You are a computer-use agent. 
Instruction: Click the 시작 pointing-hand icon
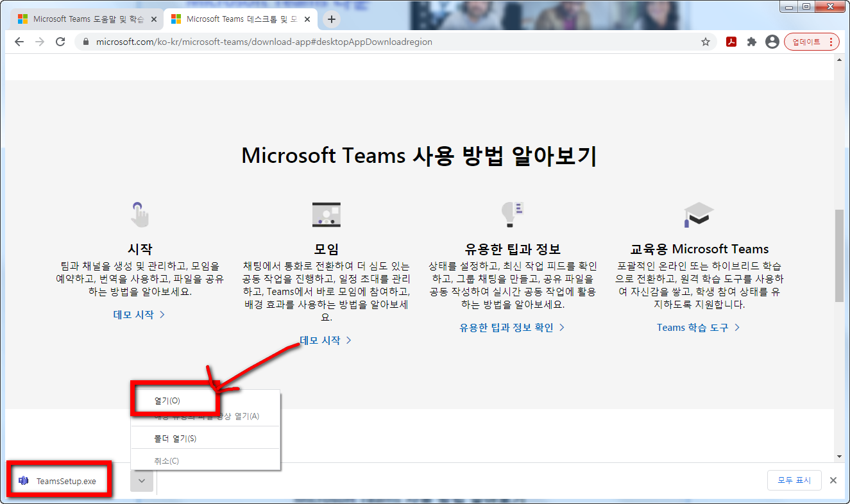(140, 215)
